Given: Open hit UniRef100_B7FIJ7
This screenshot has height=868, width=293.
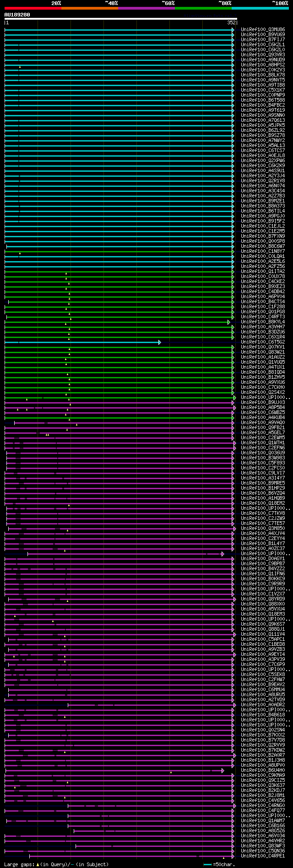Looking at the screenshot, I should (x=263, y=39).
